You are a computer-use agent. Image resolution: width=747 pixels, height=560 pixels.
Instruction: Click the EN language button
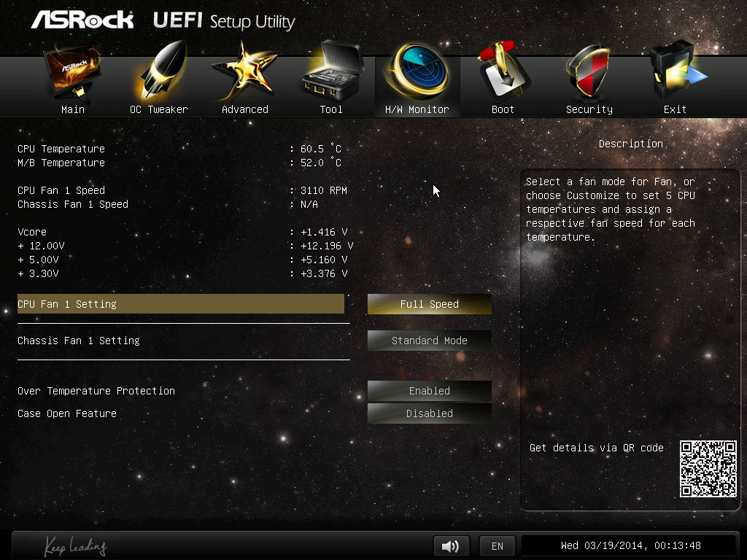click(498, 545)
